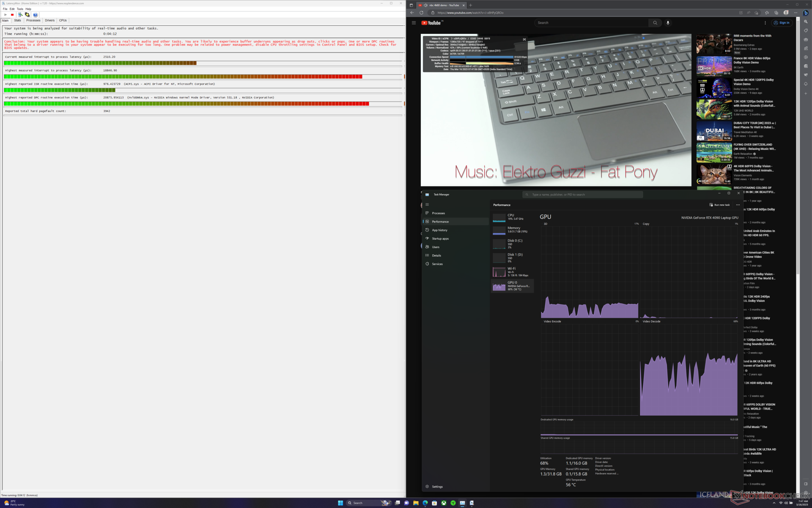The image size is (812, 508).
Task: Open the Dubai City Tour video thumbnail
Action: coord(714,131)
